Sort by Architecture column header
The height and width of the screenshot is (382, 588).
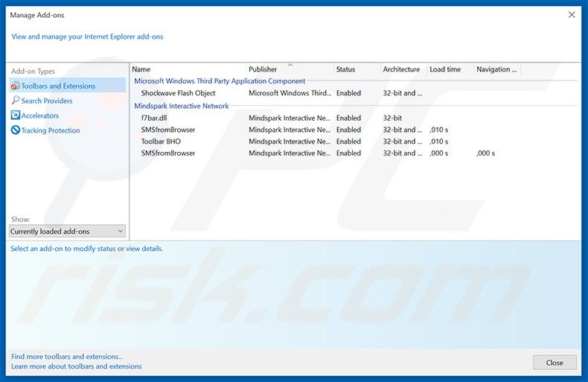tap(401, 69)
